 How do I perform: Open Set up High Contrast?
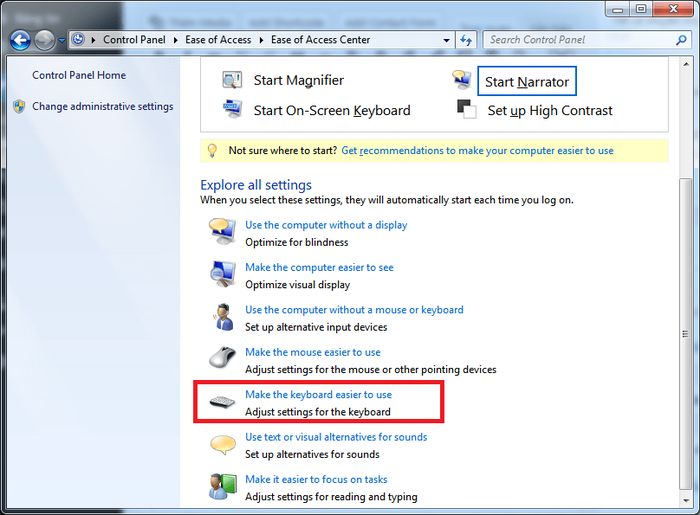pyautogui.click(x=550, y=110)
